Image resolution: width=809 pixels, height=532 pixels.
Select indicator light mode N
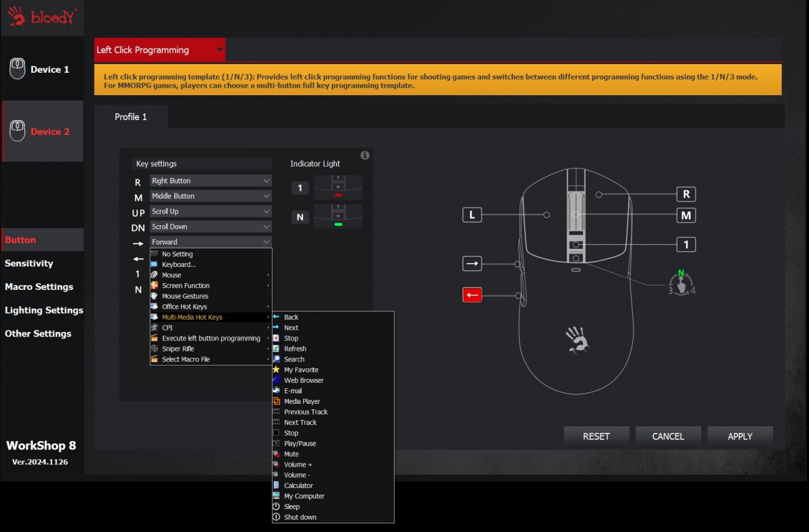point(300,217)
